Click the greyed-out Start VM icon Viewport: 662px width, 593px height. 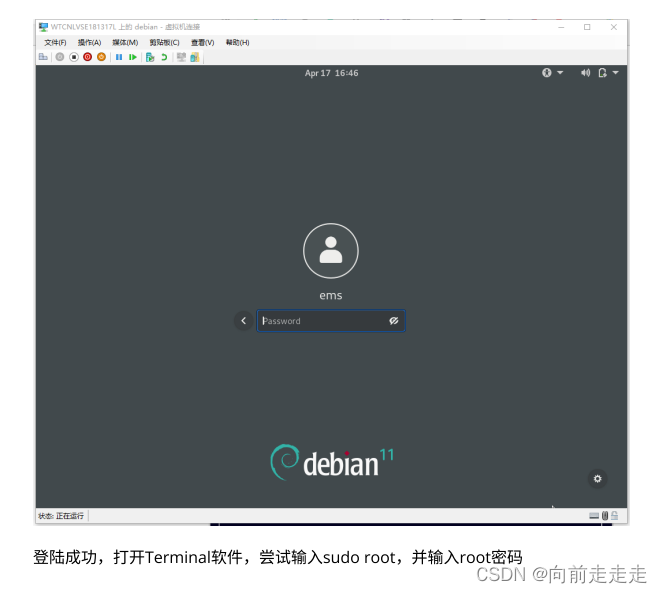coord(60,57)
